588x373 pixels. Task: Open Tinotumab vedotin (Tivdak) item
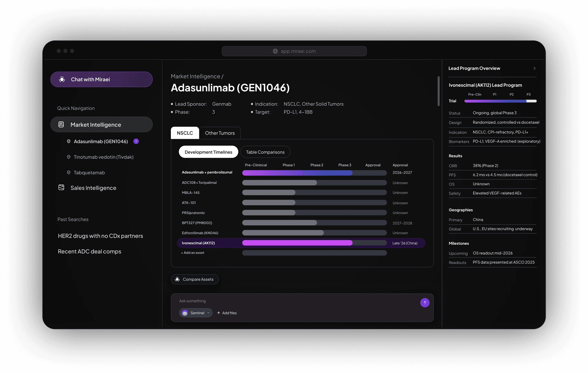tap(103, 157)
